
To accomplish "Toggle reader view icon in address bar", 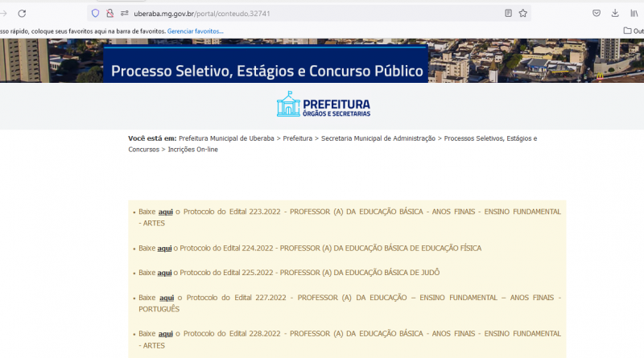I will [508, 13].
